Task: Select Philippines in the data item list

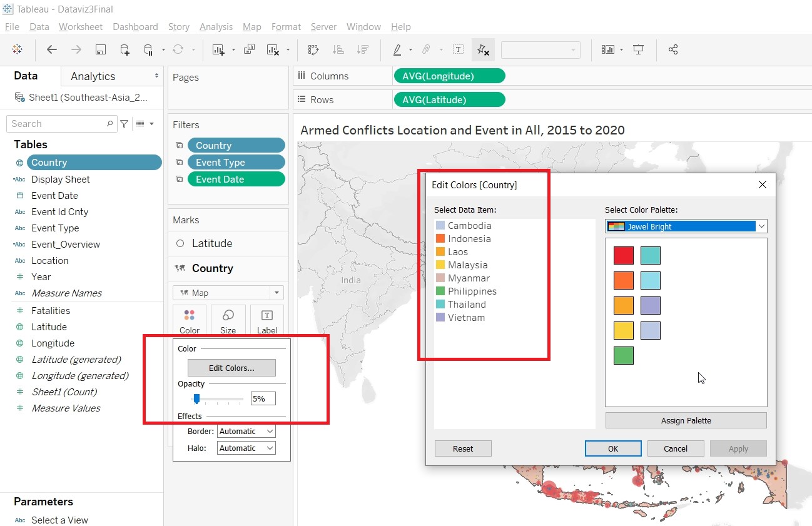Action: 472,291
